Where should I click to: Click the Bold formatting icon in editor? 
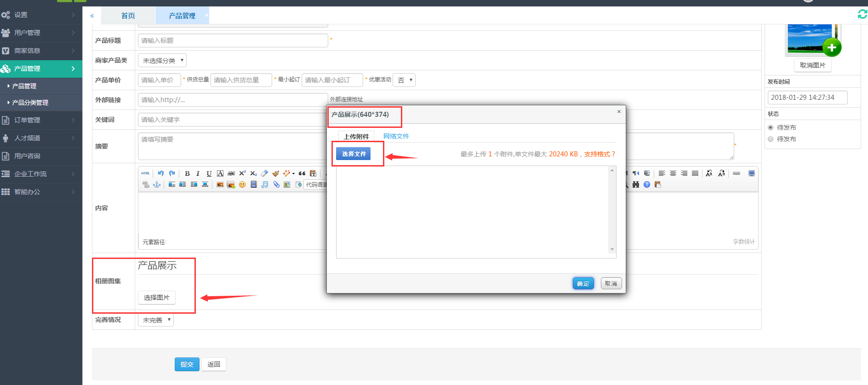(x=187, y=173)
